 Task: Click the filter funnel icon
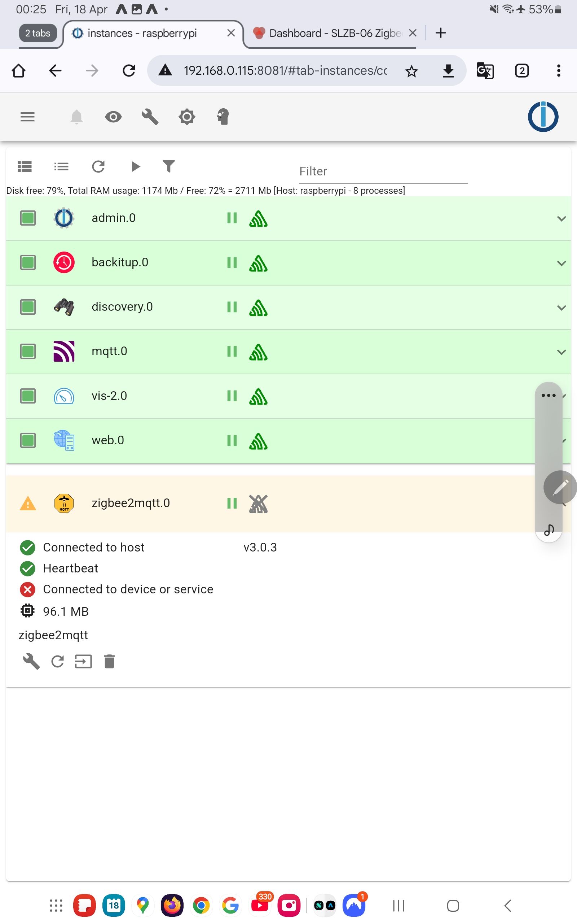(x=168, y=166)
